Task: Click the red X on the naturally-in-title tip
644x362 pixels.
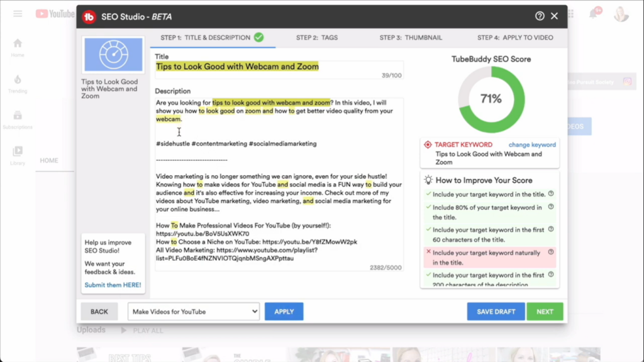Action: click(428, 251)
